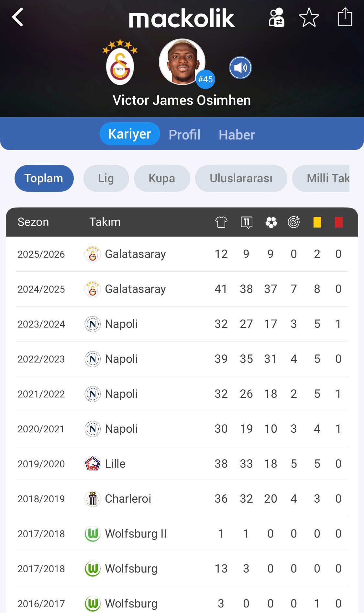Screen dimensions: 364x613
Task: Select the Kariyer tab
Action: click(x=129, y=134)
